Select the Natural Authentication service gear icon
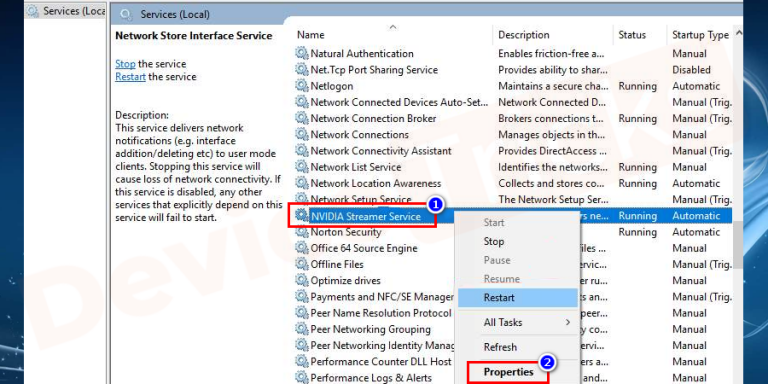The height and width of the screenshot is (384, 768). pyautogui.click(x=302, y=53)
